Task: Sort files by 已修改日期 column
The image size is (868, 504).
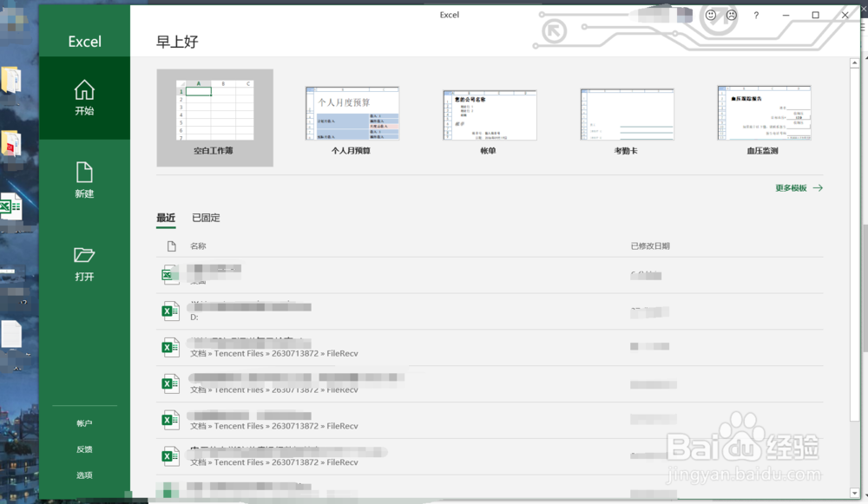Action: [x=650, y=245]
